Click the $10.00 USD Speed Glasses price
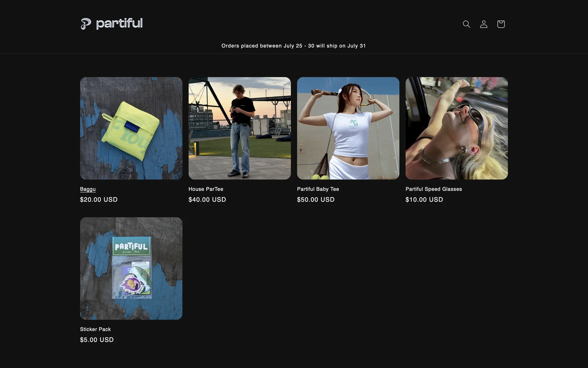The height and width of the screenshot is (368, 588). [x=424, y=200]
